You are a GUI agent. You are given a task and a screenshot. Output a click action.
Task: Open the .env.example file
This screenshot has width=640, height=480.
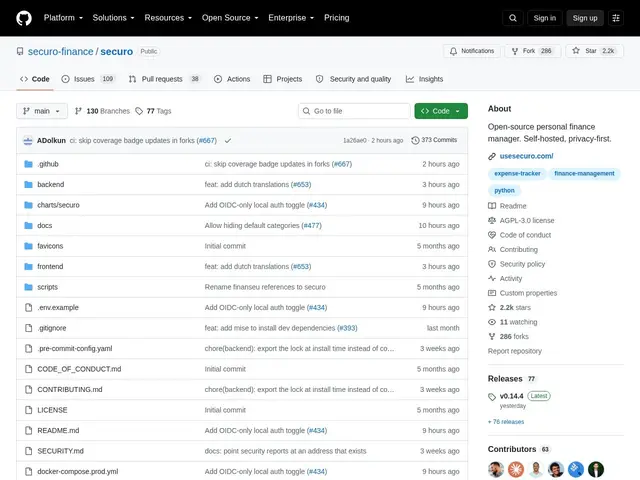coord(58,307)
